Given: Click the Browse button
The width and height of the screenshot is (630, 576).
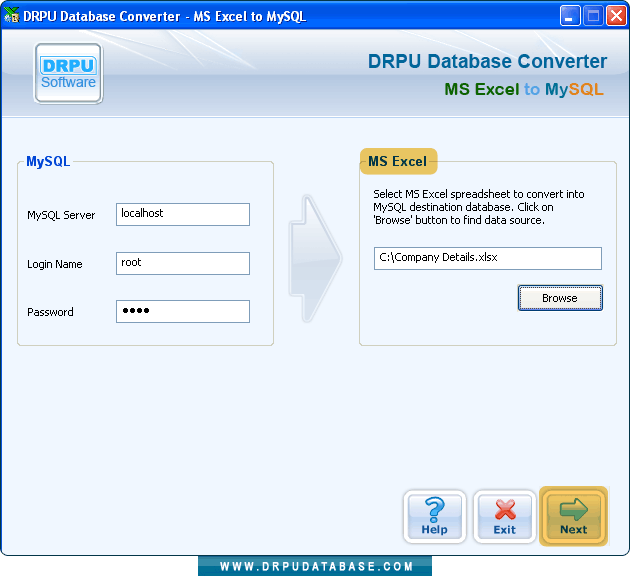Looking at the screenshot, I should pyautogui.click(x=560, y=298).
